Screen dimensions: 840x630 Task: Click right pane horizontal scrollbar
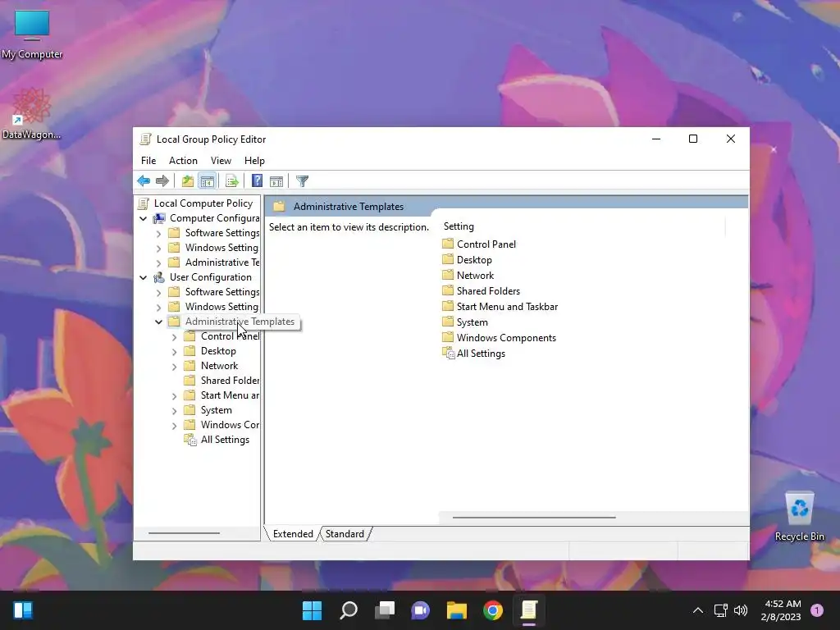(x=534, y=518)
